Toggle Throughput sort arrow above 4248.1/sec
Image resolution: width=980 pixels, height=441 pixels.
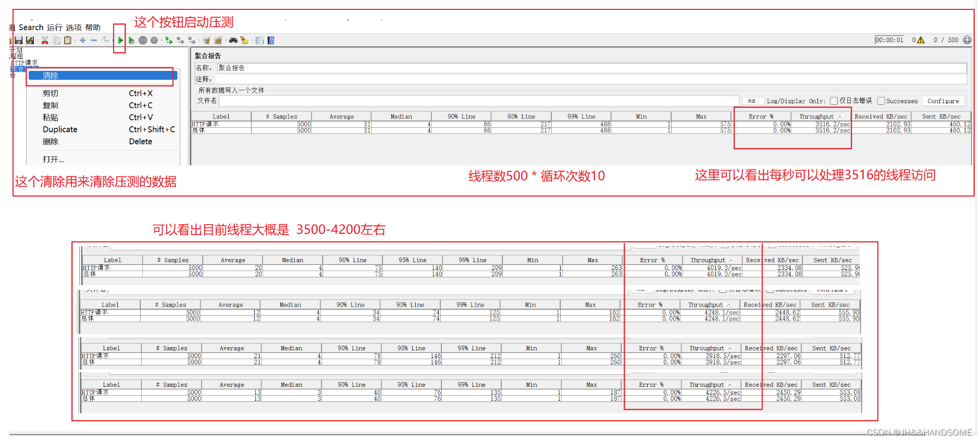pyautogui.click(x=729, y=305)
